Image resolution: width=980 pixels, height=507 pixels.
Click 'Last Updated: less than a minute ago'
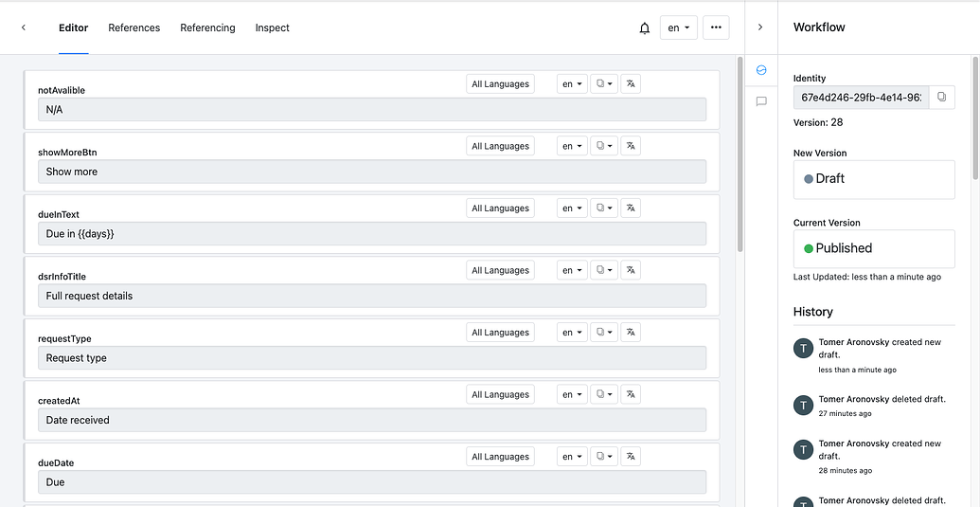867,277
